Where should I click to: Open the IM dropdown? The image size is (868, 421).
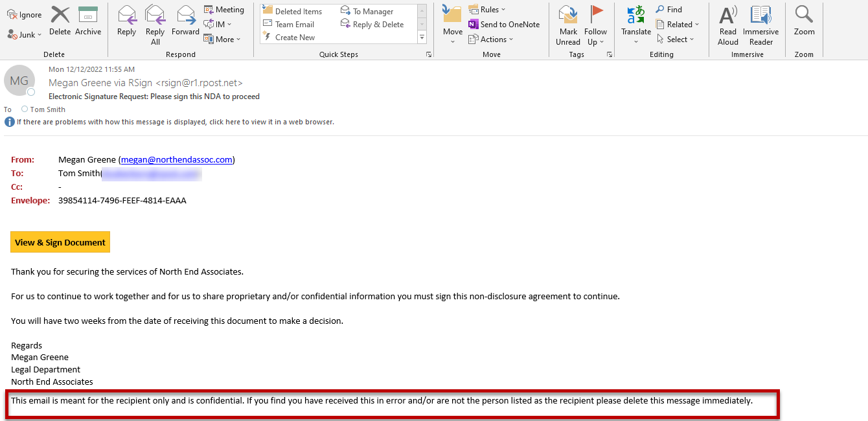point(217,24)
